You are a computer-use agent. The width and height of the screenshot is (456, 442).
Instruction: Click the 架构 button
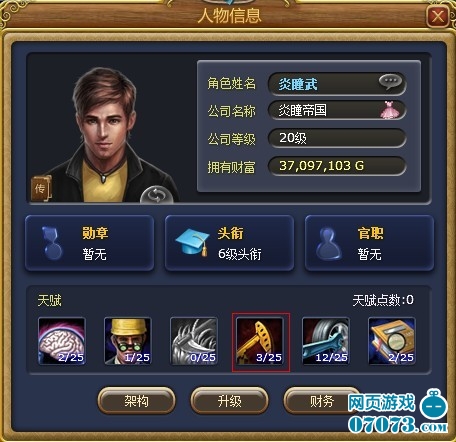(136, 401)
